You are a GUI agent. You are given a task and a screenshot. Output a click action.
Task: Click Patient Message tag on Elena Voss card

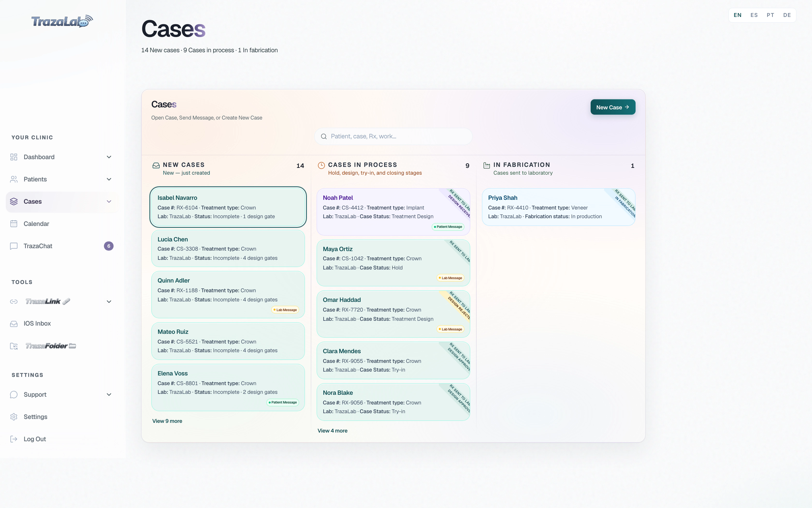(x=283, y=402)
